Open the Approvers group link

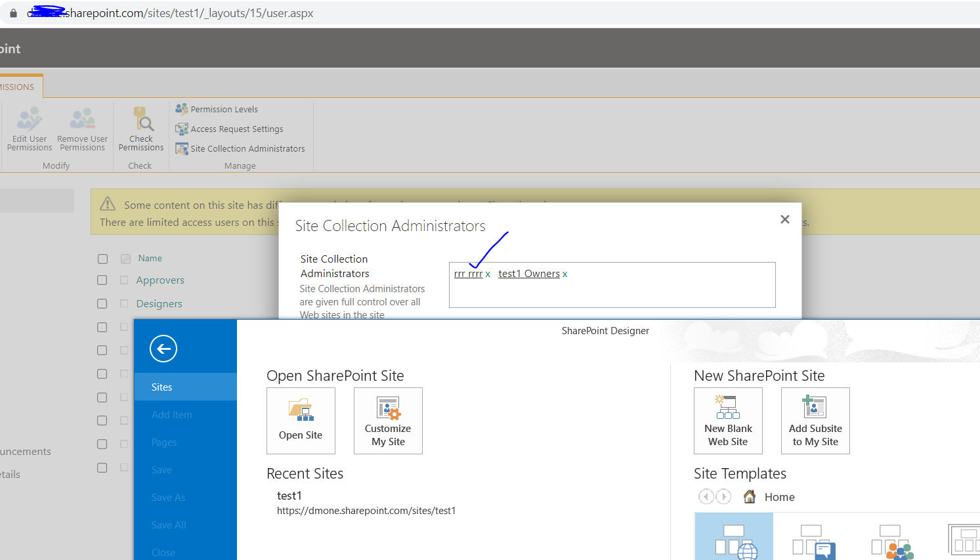point(160,280)
